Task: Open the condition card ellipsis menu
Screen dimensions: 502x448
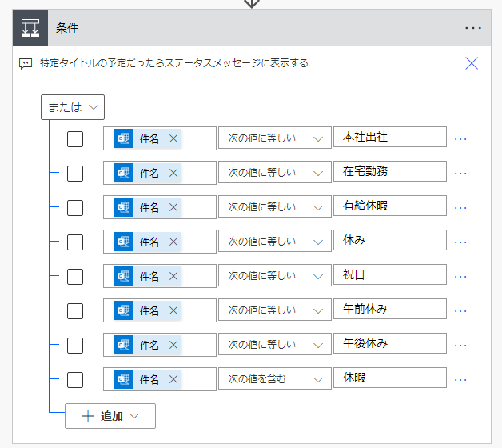Action: coord(473,28)
